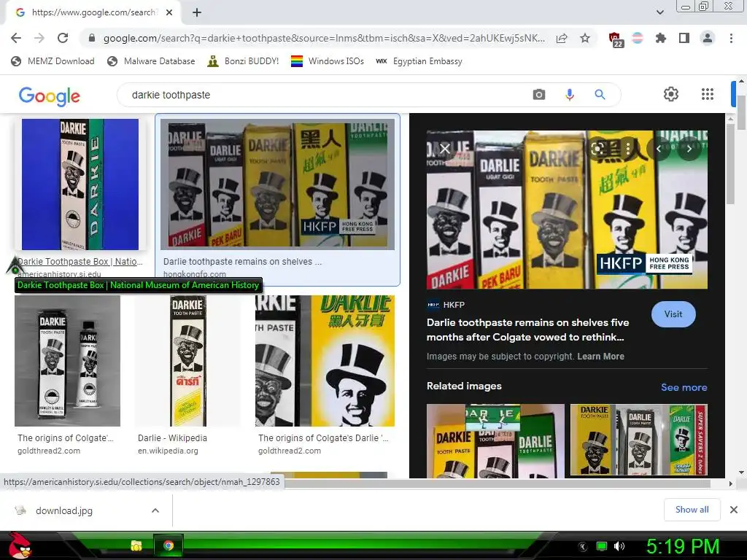Open the Darlie - Wikipedia thumbnail
Screen dimensions: 747x560
(x=187, y=360)
